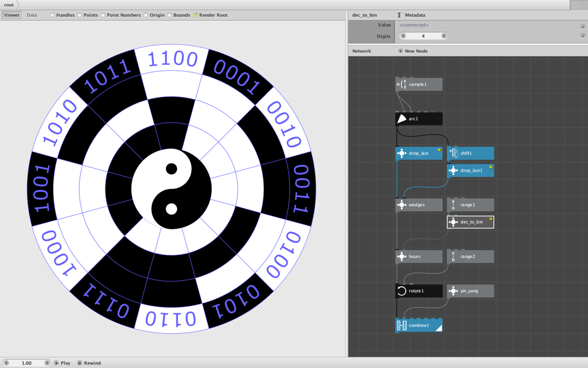Click the 1001 binary label in viewer
The width and height of the screenshot is (588, 368).
coord(42,188)
